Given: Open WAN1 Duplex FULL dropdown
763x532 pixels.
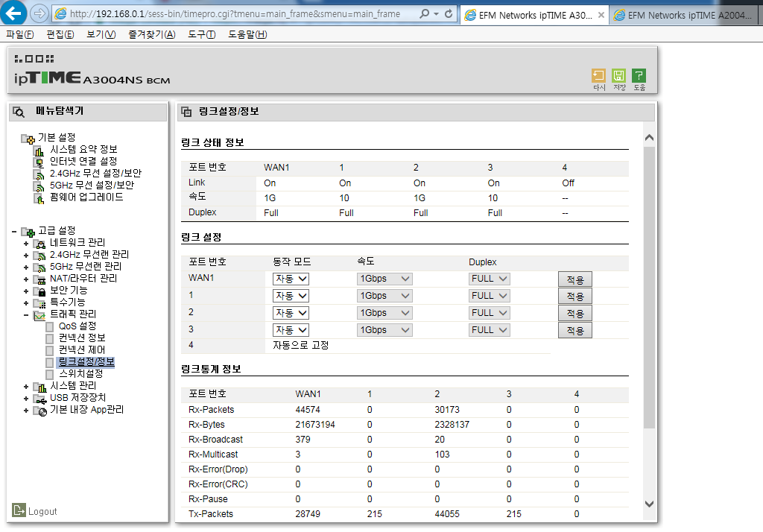Looking at the screenshot, I should pos(489,279).
